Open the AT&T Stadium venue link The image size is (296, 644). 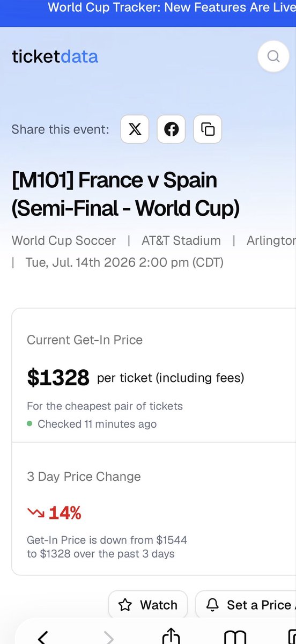(181, 240)
